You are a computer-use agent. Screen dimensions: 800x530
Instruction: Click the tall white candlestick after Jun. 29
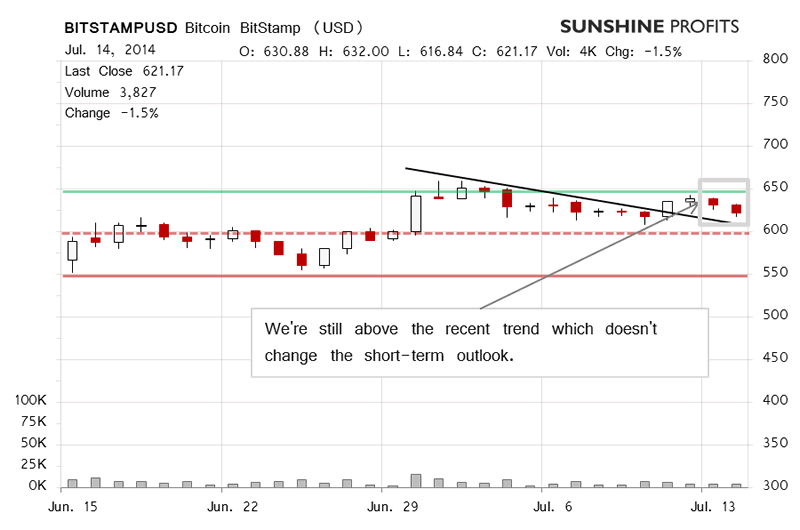[x=416, y=214]
